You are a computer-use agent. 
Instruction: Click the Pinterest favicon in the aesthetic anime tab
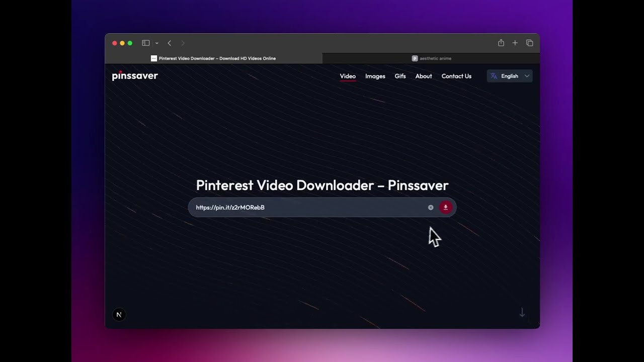415,58
